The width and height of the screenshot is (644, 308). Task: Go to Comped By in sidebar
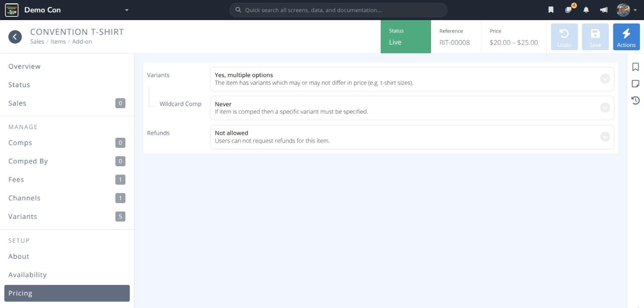coord(67,161)
